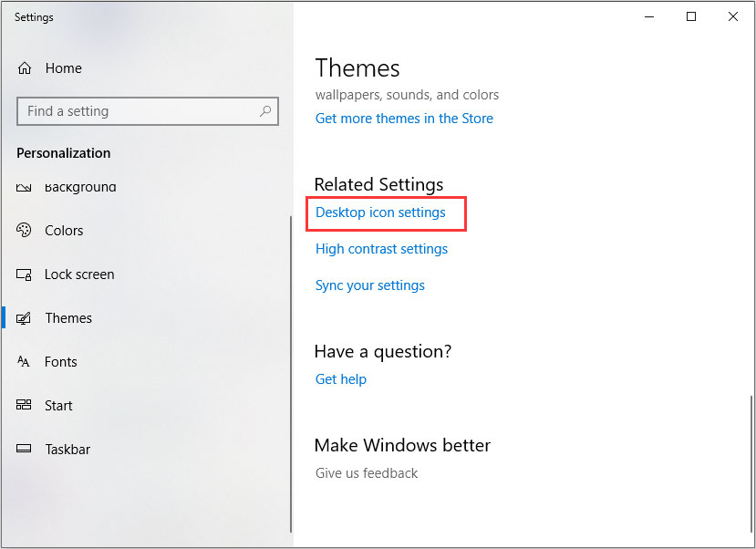Click the Home house icon
Image resolution: width=756 pixels, height=549 pixels.
[x=25, y=68]
